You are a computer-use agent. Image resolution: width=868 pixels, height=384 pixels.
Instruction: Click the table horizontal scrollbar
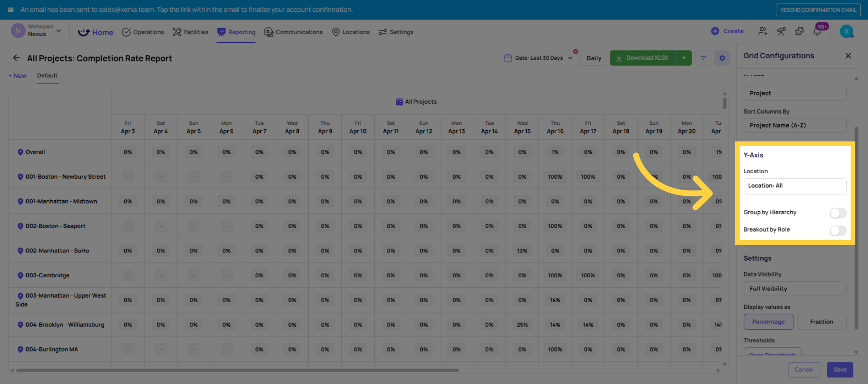(237, 370)
